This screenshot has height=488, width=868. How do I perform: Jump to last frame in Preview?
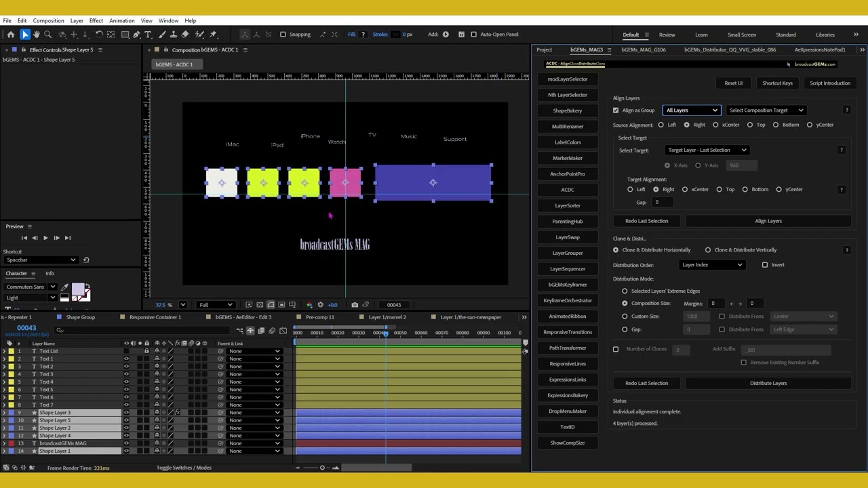(x=67, y=238)
